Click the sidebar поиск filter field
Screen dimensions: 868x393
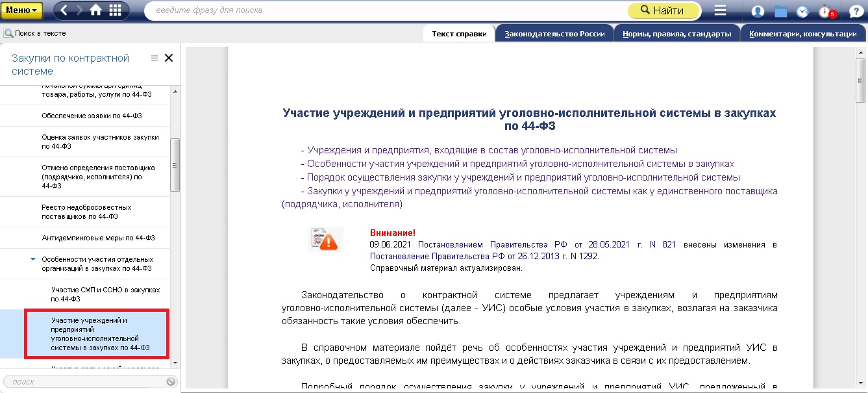click(x=85, y=382)
